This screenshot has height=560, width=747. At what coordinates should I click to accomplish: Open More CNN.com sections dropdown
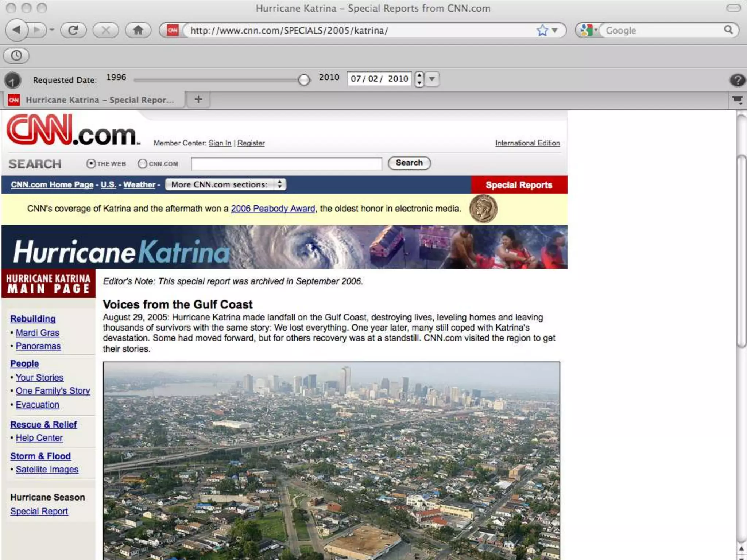[225, 184]
